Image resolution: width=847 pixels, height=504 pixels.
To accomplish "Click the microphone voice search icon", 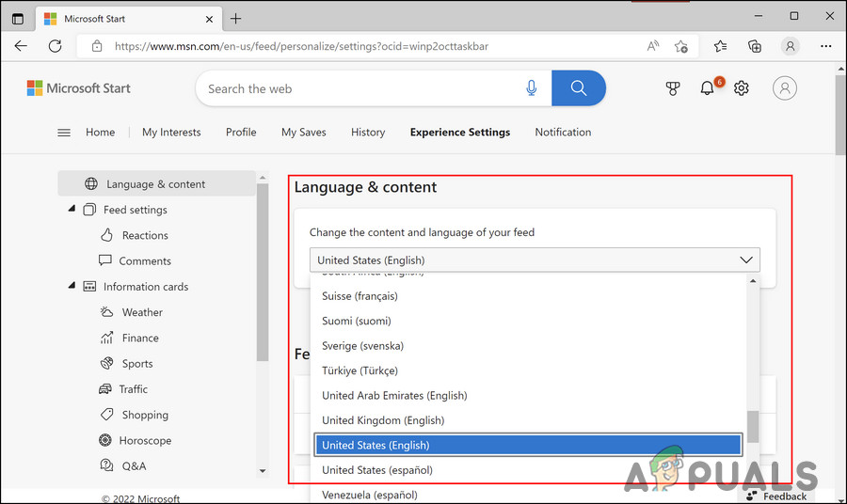I will tap(531, 88).
